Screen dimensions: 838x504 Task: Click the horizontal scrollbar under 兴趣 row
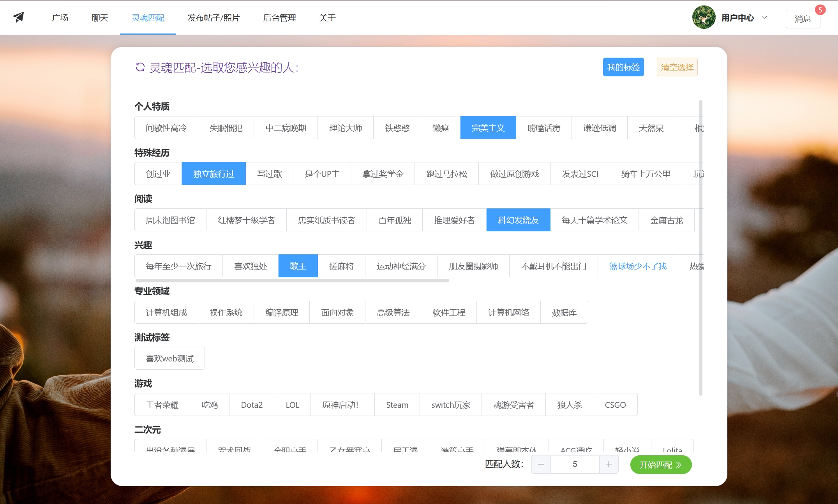(x=292, y=280)
